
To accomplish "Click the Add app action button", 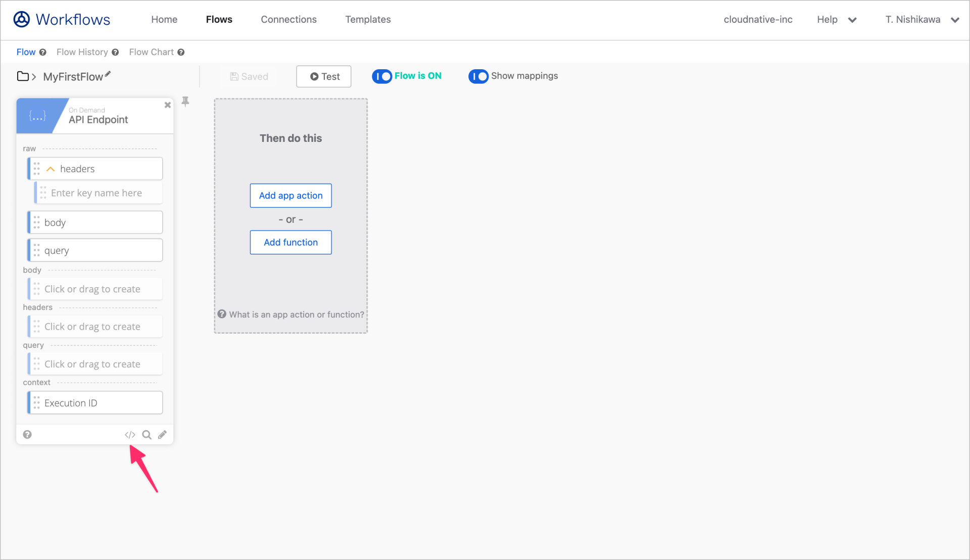I will pyautogui.click(x=290, y=195).
